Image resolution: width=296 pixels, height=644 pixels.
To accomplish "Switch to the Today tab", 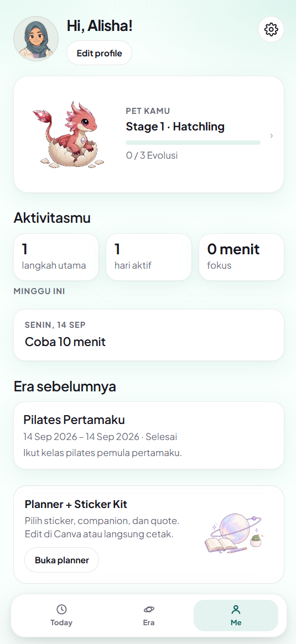I will (61, 615).
